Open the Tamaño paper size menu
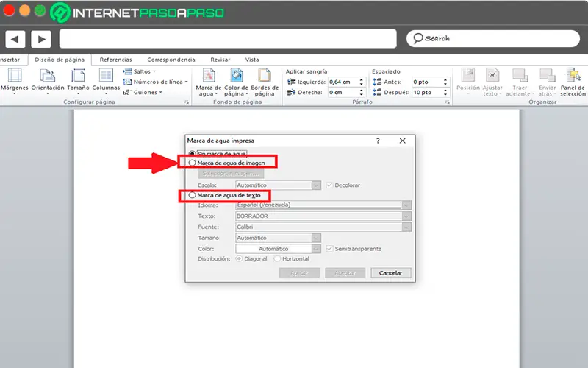This screenshot has width=588, height=368. (78, 81)
